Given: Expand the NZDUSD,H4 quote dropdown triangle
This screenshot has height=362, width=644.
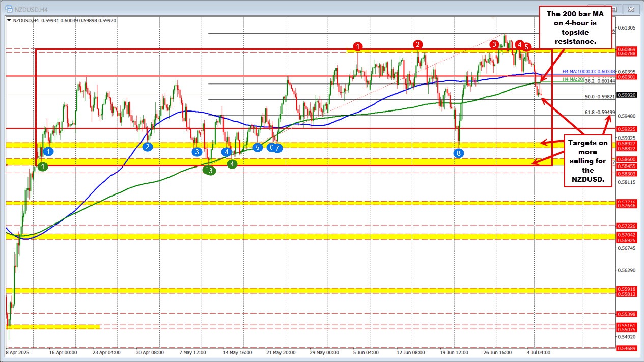Looking at the screenshot, I should pos(9,19).
